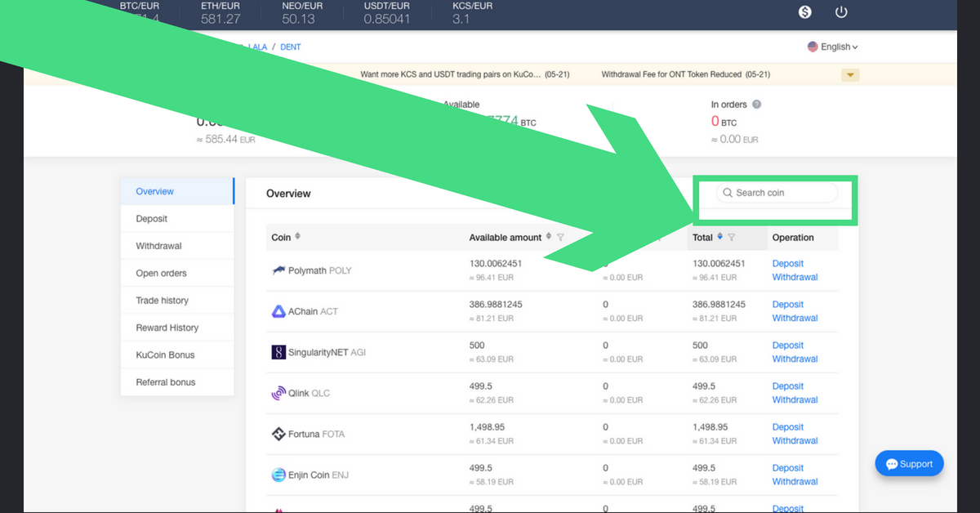This screenshot has height=513, width=980.
Task: Open Trade history in sidebar
Action: [177, 301]
